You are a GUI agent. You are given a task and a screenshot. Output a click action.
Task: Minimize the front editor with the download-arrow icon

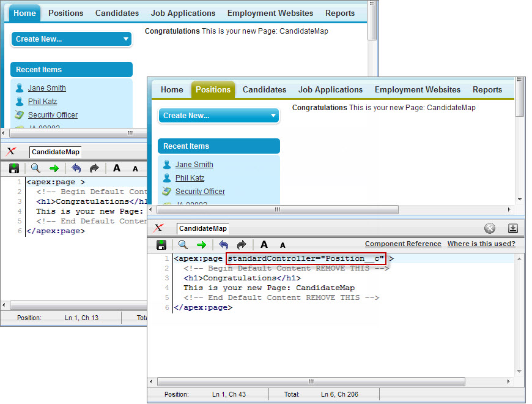[x=512, y=228]
